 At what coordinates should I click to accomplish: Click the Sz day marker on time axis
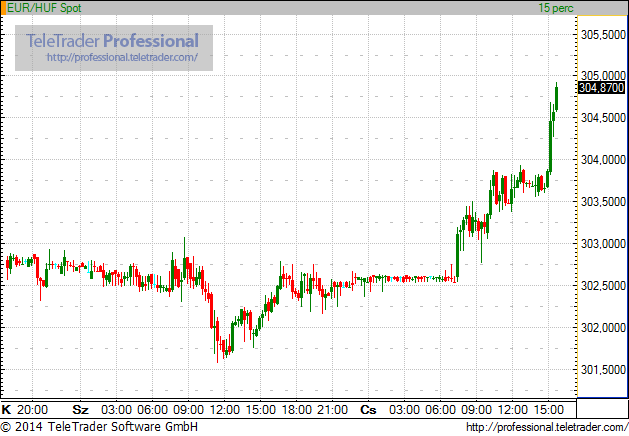(x=80, y=410)
